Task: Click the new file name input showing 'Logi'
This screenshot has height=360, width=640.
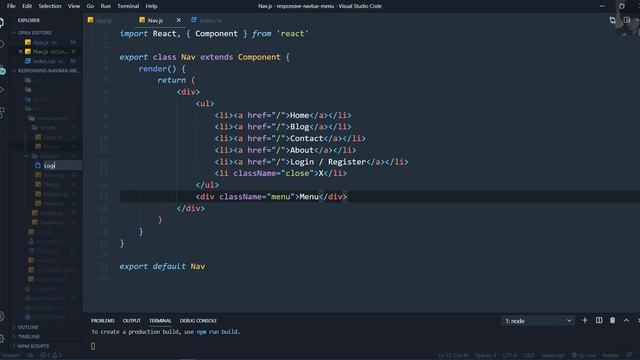Action: [x=62, y=165]
